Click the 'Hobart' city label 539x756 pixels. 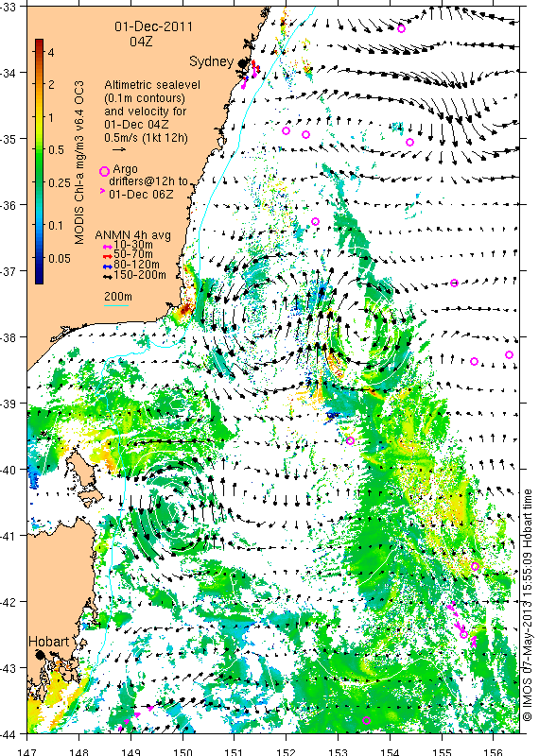49,642
